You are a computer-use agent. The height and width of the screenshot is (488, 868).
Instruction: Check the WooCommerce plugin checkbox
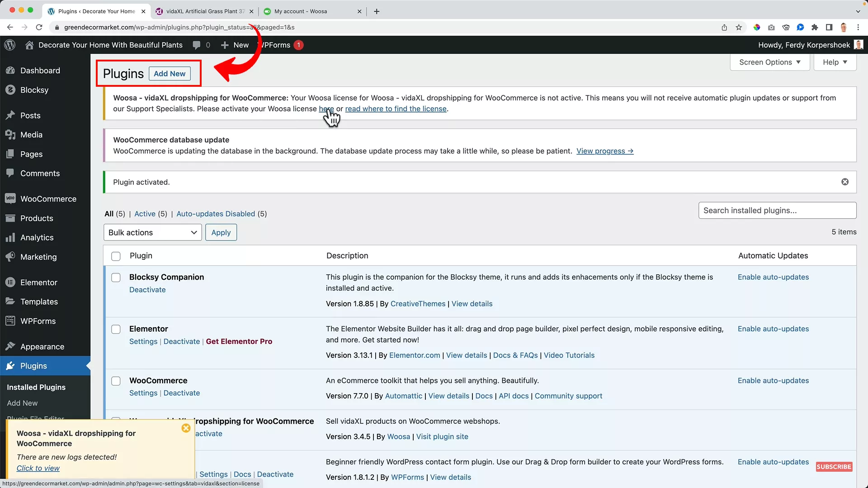coord(116,381)
